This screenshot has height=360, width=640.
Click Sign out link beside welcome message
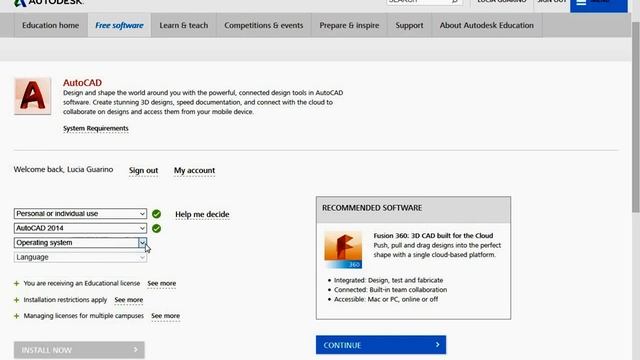pyautogui.click(x=143, y=171)
